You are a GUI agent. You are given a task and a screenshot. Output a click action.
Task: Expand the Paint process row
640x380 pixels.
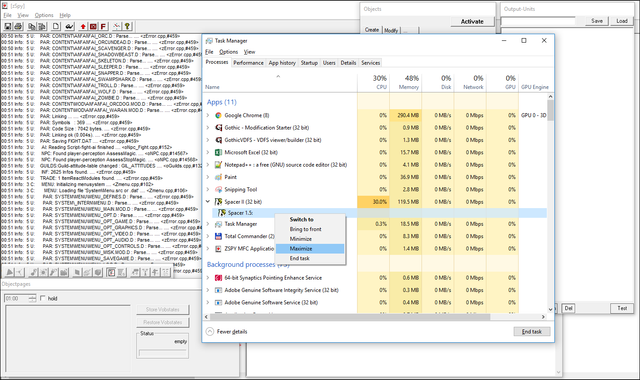[208, 177]
